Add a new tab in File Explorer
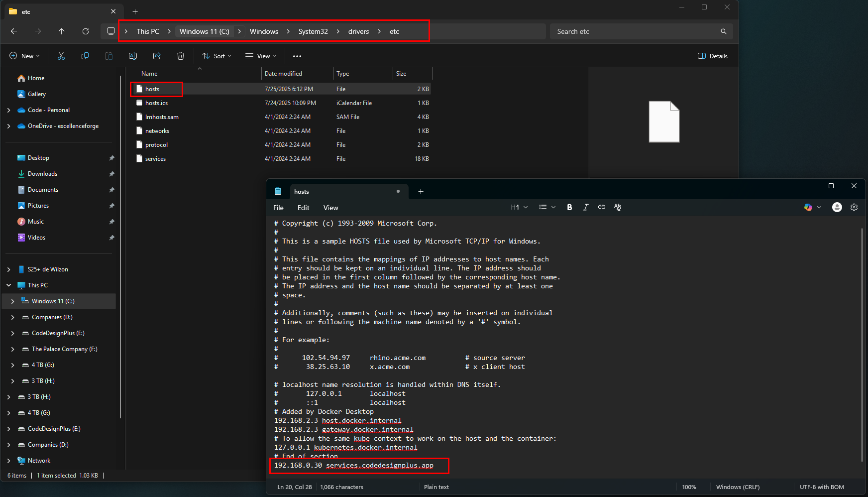 (x=135, y=11)
